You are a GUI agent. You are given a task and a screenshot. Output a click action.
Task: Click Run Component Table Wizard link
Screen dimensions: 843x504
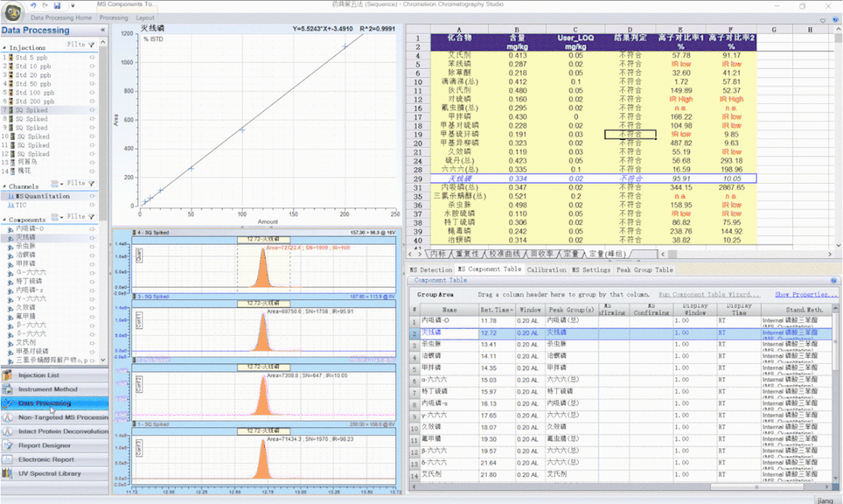coord(709,295)
